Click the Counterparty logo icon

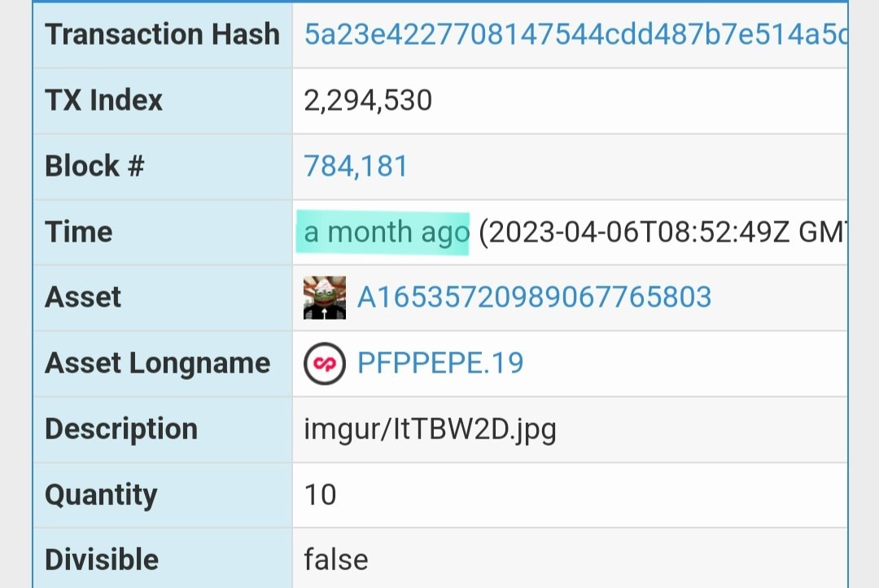click(x=325, y=364)
